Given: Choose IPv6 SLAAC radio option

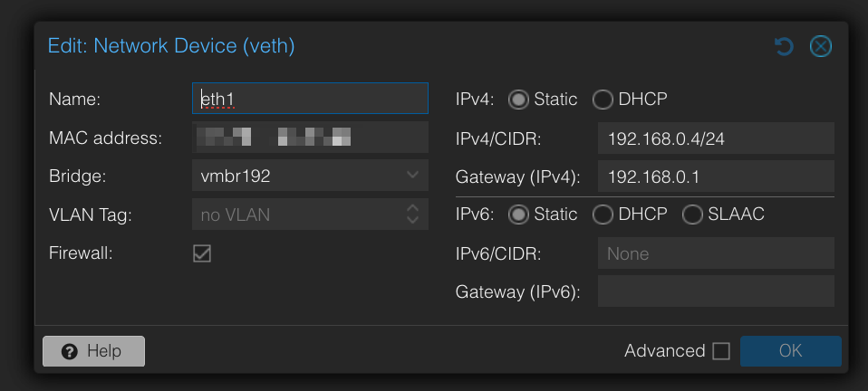Looking at the screenshot, I should point(692,215).
